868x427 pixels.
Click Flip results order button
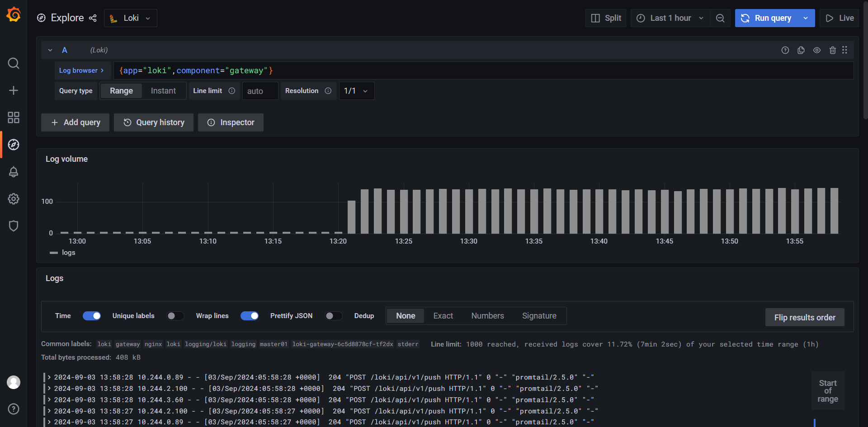pyautogui.click(x=805, y=317)
